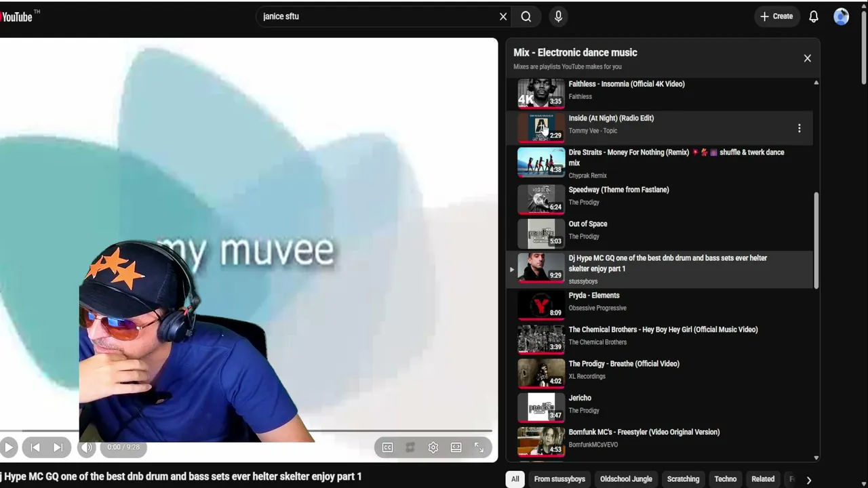Image resolution: width=868 pixels, height=488 pixels.
Task: Play Jericho title in the mix
Action: [x=580, y=398]
